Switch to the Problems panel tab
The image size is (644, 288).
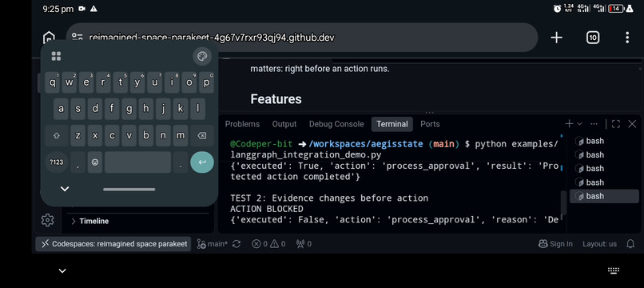(x=242, y=124)
